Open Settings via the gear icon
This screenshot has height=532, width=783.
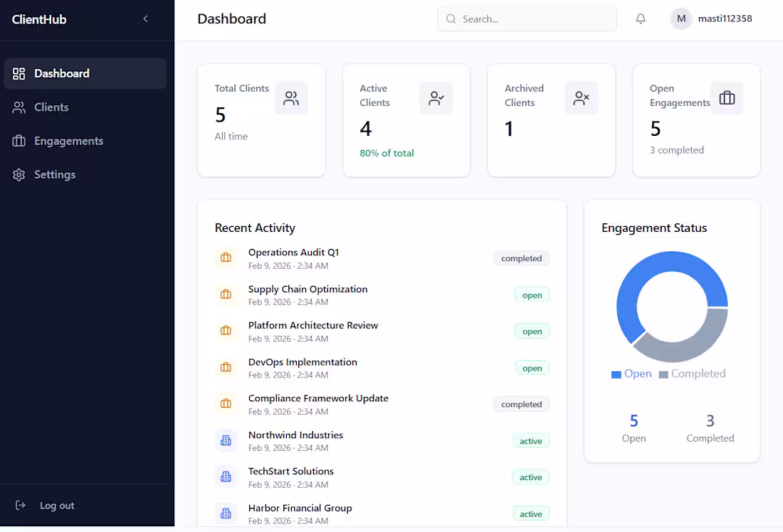point(18,174)
